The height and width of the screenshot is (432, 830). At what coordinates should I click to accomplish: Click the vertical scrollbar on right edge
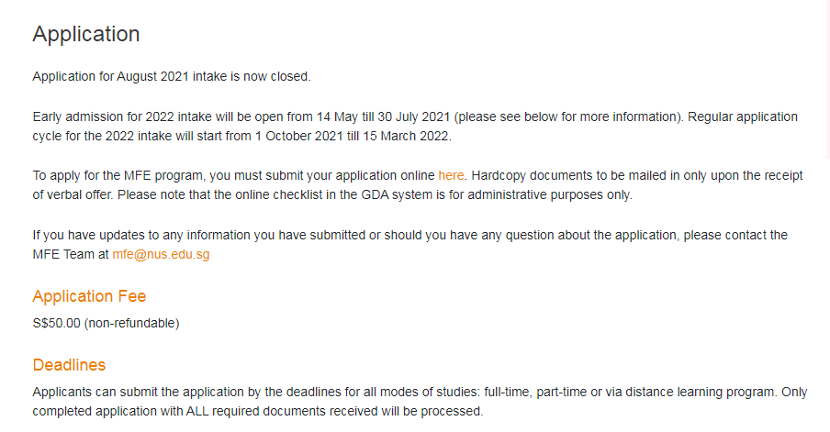point(827,79)
